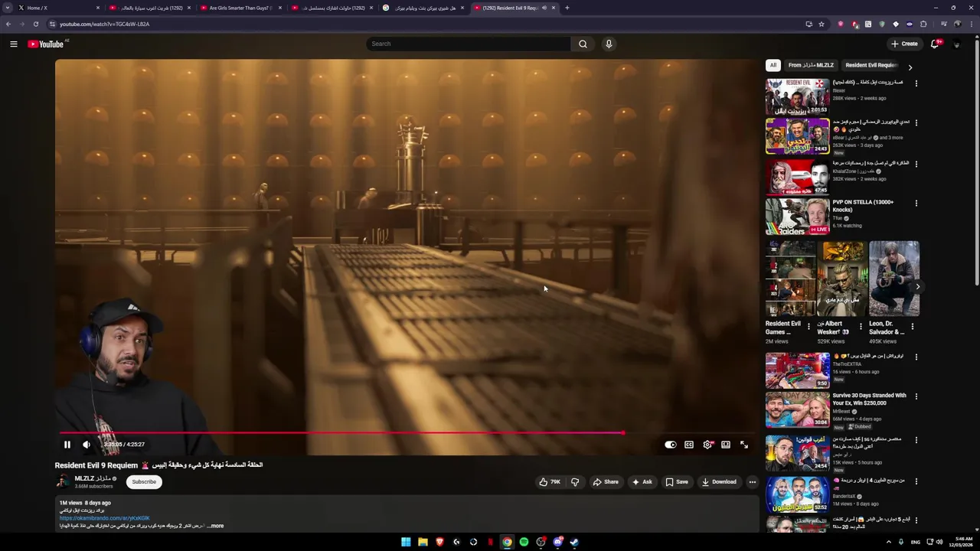The height and width of the screenshot is (551, 980).
Task: Focus the YouTube Search field
Action: 468,44
